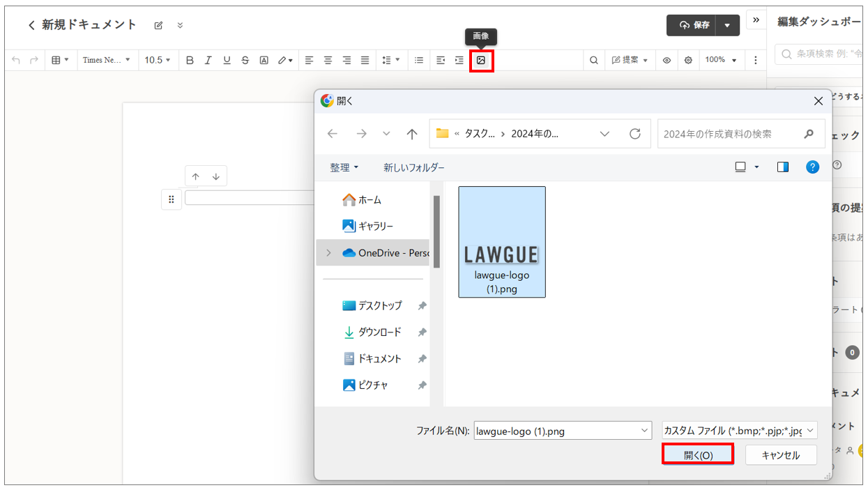Click the refresh button in file dialog

634,134
